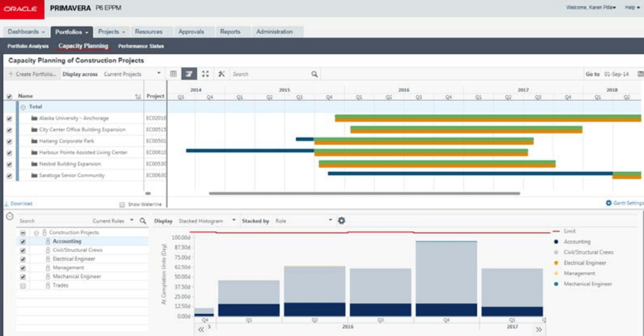The image size is (644, 336).
Task: Click the City Center Office folder icon
Action: [x=34, y=130]
